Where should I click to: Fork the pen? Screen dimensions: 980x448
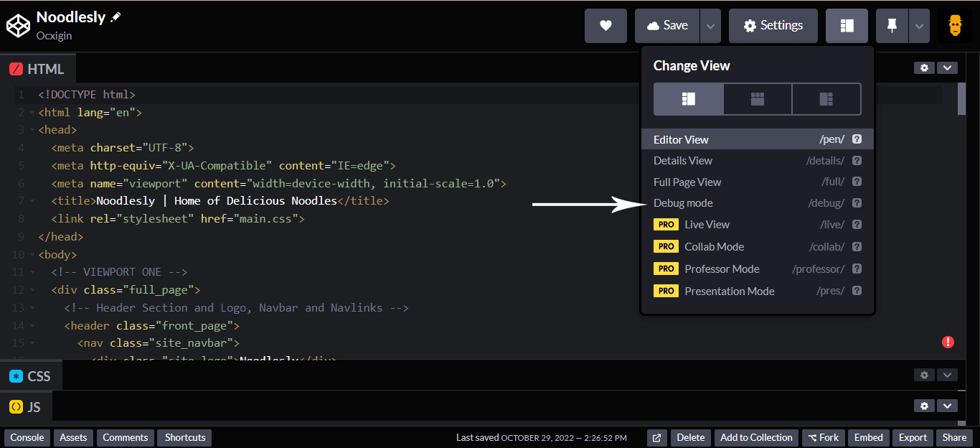click(823, 437)
